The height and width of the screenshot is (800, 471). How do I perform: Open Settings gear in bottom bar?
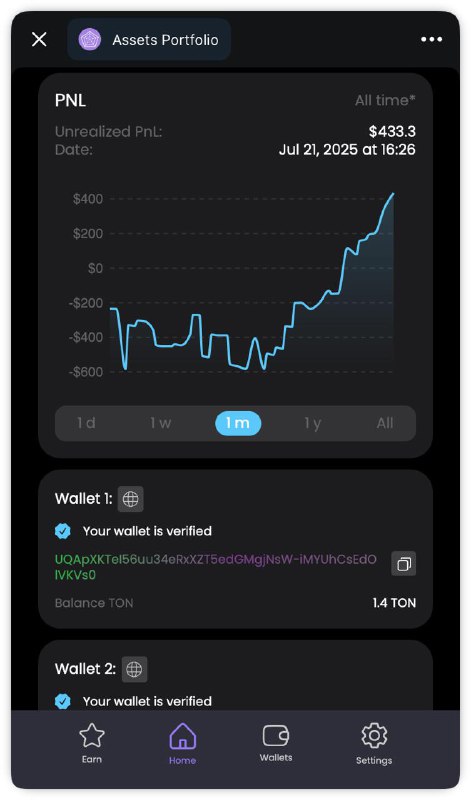[x=374, y=735]
